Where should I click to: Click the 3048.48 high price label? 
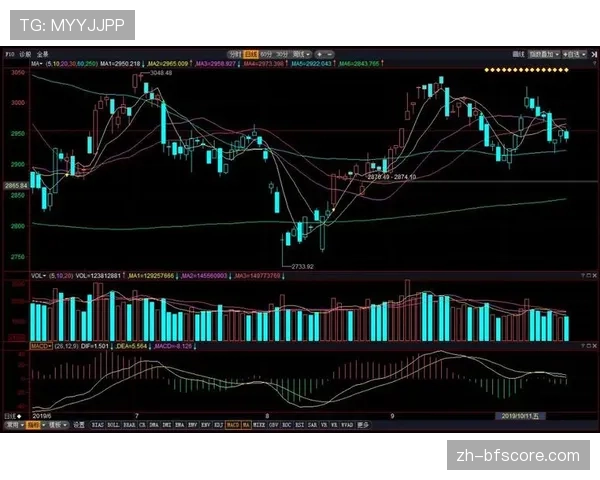(161, 74)
